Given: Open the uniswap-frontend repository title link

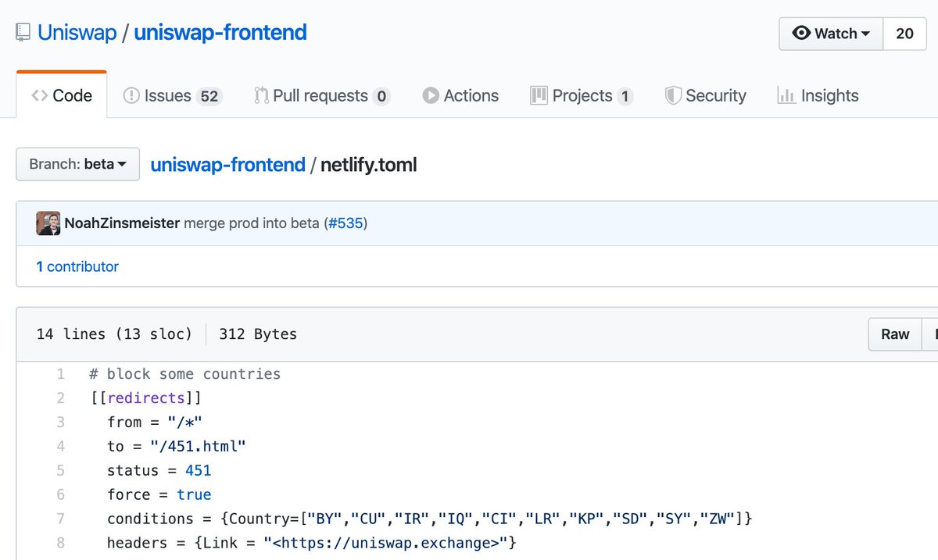Looking at the screenshot, I should click(220, 33).
